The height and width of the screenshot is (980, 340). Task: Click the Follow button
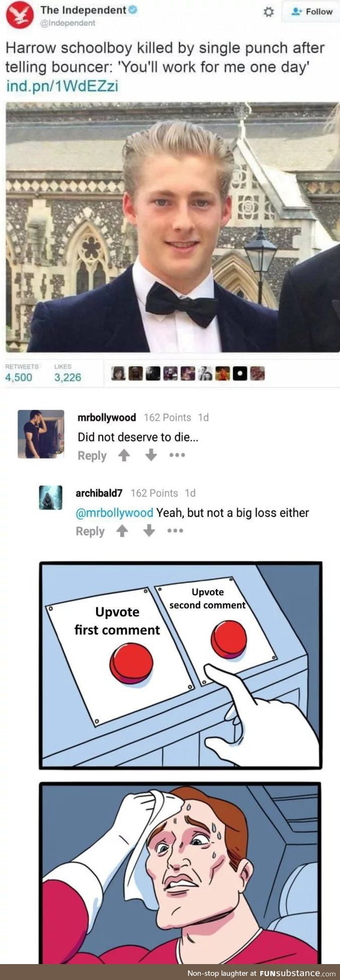pos(312,11)
